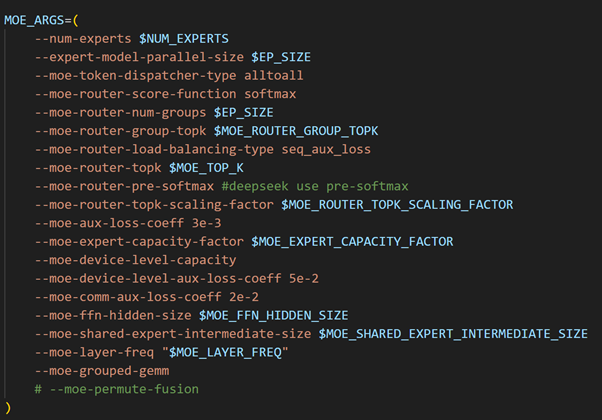Click the --moe-grouped-gemm flag
This screenshot has height=420, width=602.
click(x=102, y=370)
